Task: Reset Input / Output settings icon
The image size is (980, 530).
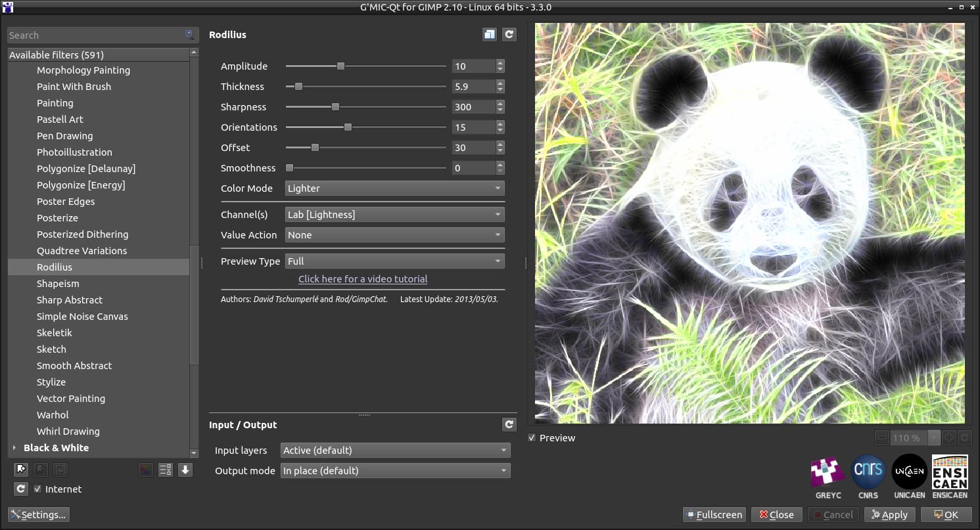Action: [x=509, y=424]
